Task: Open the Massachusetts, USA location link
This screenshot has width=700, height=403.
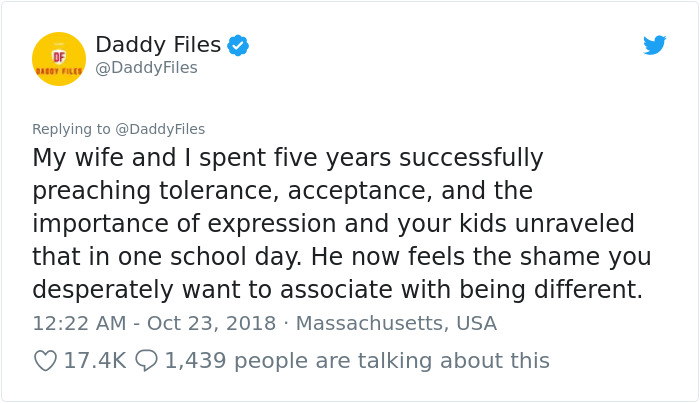Action: (x=396, y=324)
